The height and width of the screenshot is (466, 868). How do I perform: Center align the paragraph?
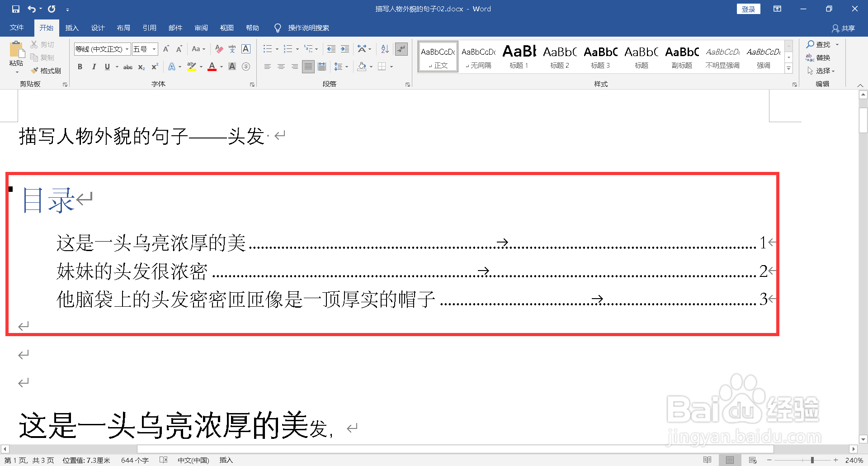coord(281,67)
